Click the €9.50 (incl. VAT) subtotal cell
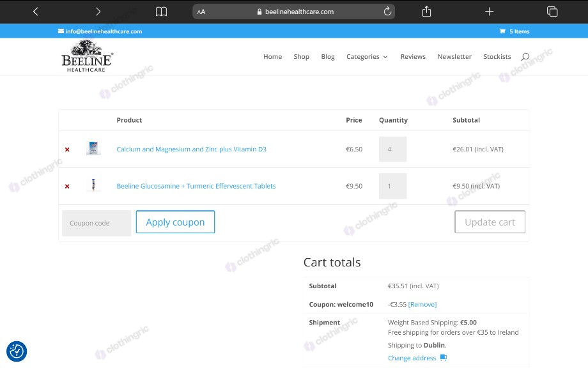Viewport: 588px width, 368px height. coord(476,186)
